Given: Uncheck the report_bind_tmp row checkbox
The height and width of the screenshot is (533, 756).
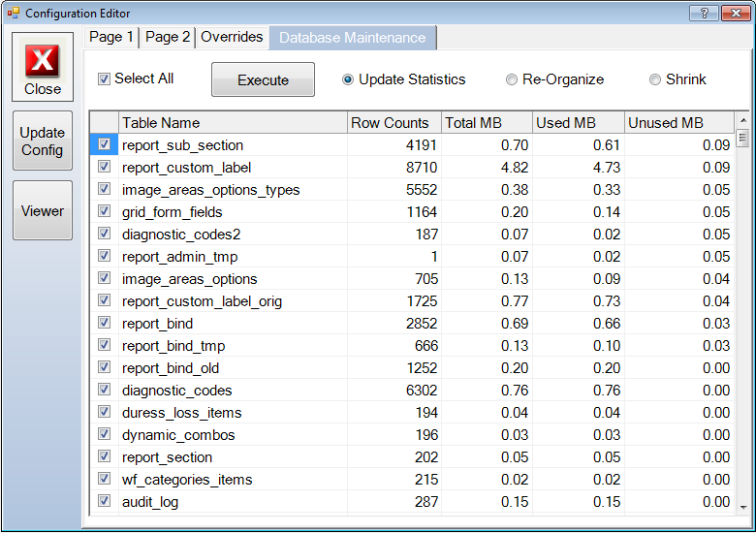Looking at the screenshot, I should [x=104, y=345].
